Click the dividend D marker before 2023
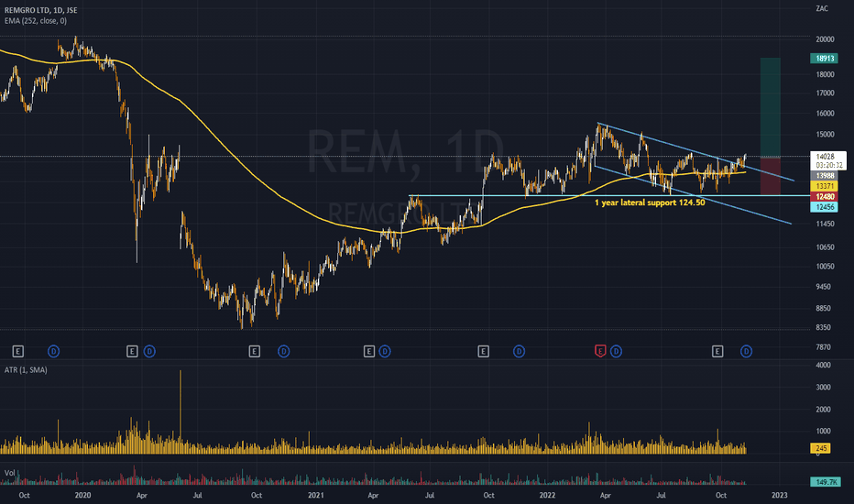 click(x=746, y=352)
